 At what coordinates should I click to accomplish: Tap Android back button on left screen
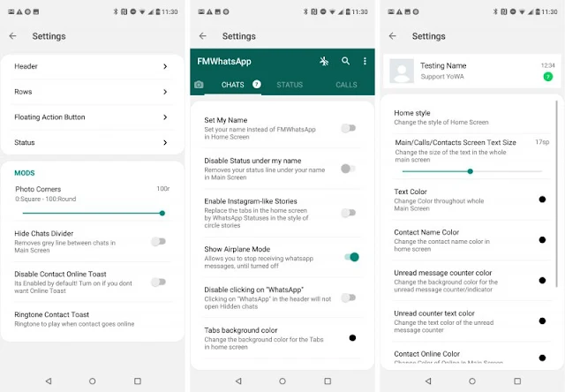pyautogui.click(x=49, y=381)
